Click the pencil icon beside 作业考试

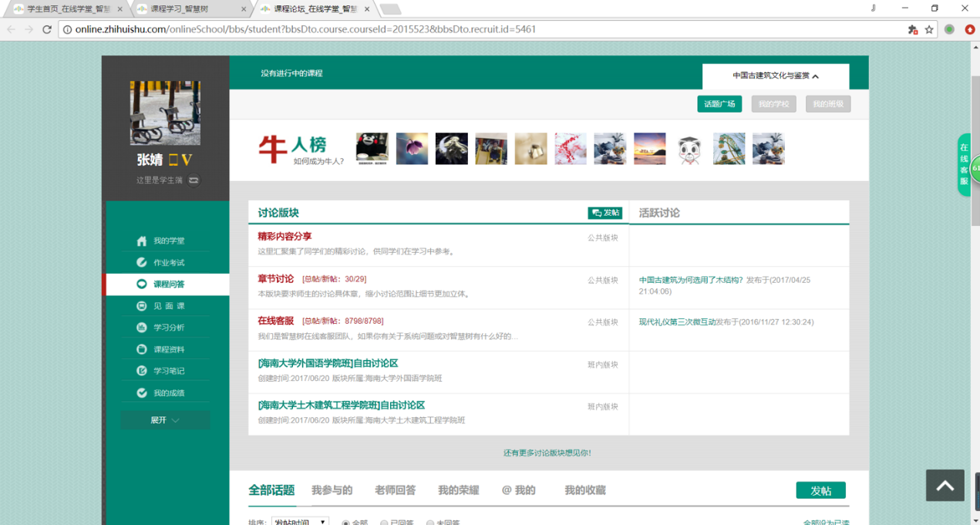coord(142,262)
